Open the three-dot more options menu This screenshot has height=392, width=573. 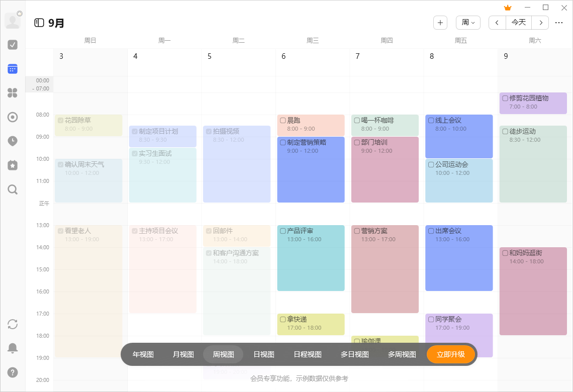(x=559, y=23)
